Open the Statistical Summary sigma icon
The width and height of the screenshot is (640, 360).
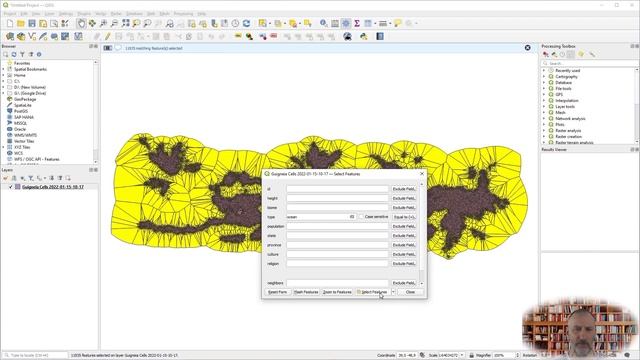(x=357, y=24)
